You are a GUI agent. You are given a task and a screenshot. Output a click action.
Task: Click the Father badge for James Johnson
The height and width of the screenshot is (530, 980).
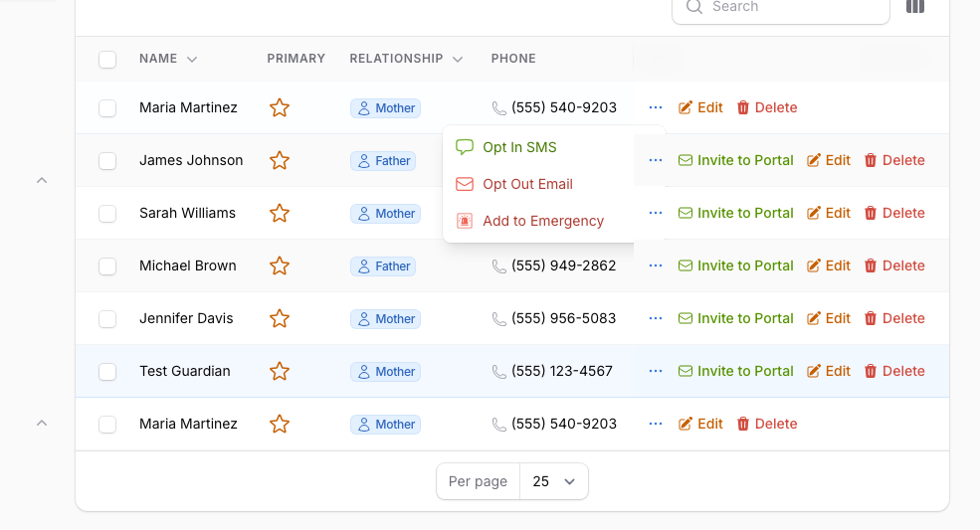pyautogui.click(x=383, y=161)
